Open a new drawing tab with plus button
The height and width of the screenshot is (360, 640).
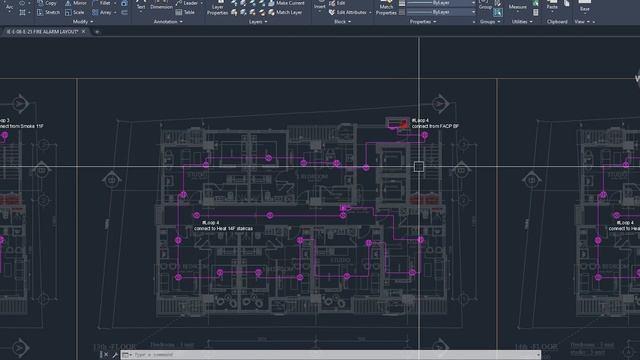97,31
